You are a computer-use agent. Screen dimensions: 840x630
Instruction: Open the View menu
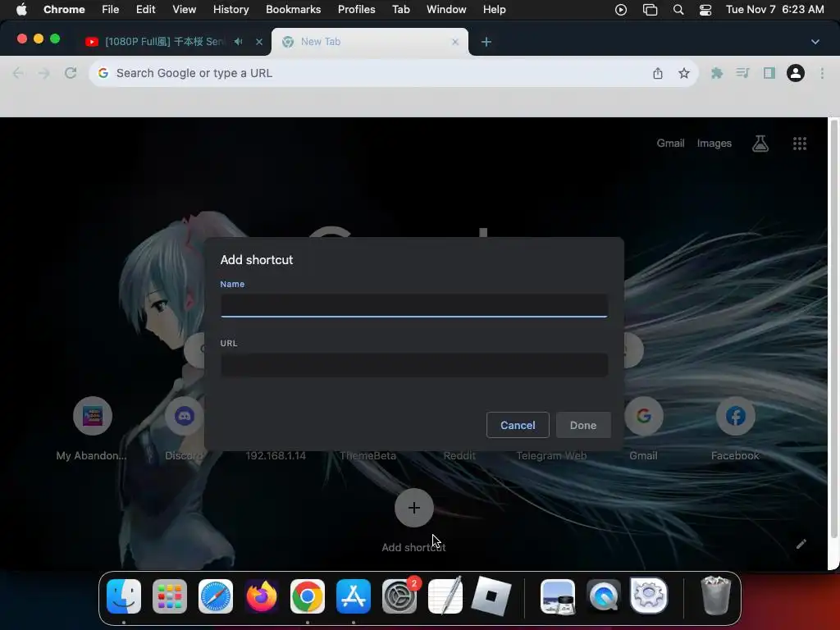184,9
